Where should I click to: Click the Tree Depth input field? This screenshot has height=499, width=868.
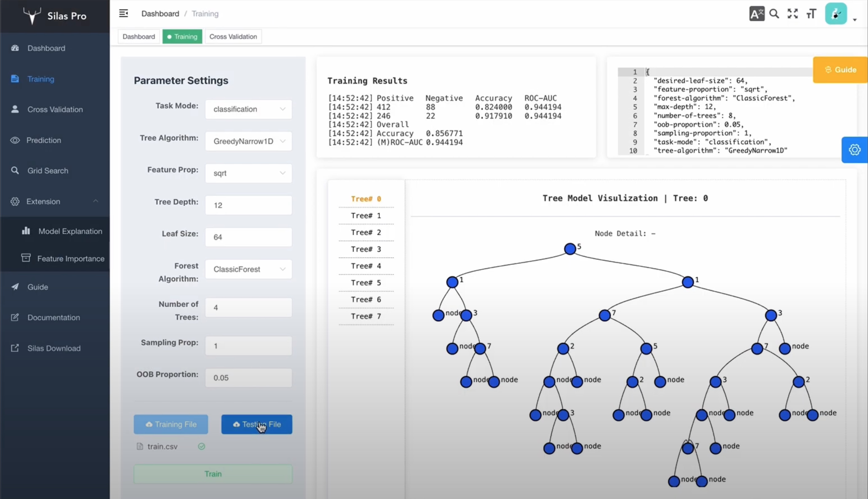point(248,205)
